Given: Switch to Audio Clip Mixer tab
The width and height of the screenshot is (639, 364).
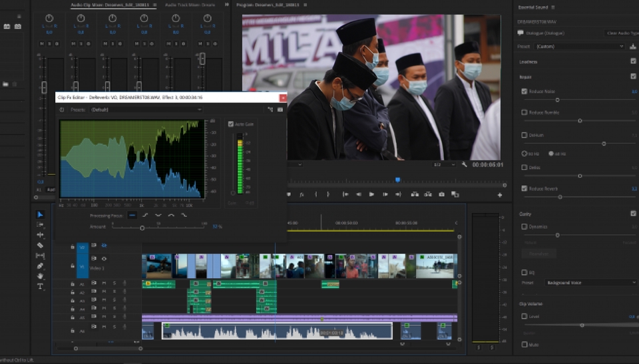Looking at the screenshot, I should (111, 5).
